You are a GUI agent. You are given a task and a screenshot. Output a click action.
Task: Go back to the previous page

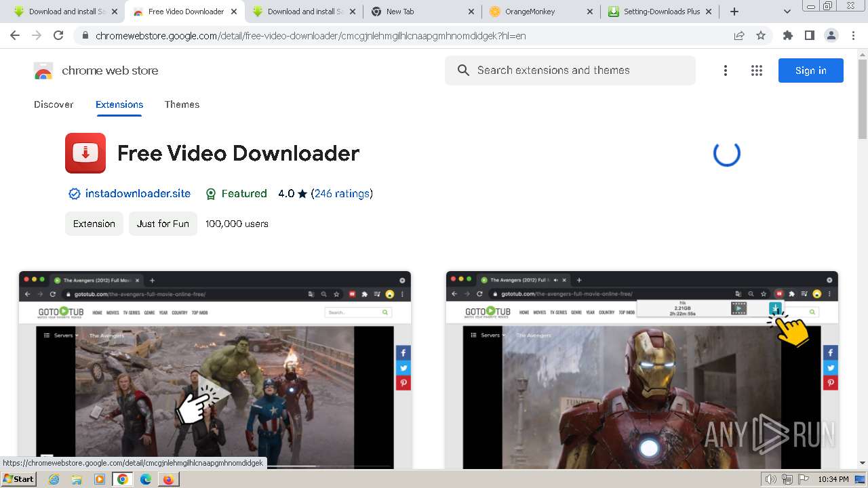[15, 35]
